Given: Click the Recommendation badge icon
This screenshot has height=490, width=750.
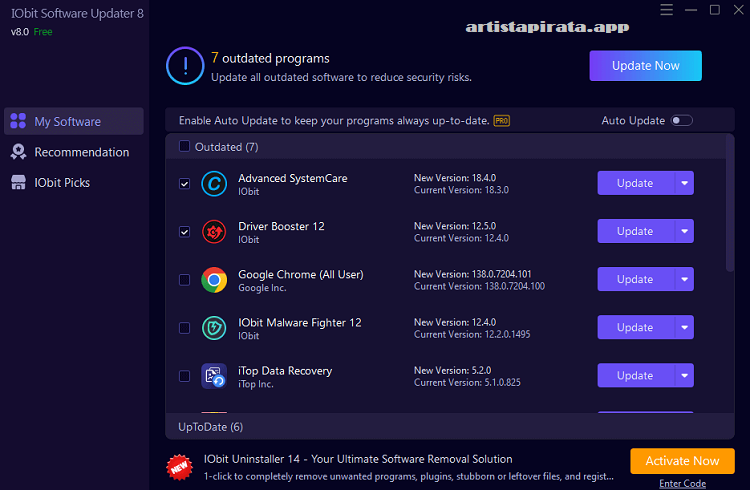Looking at the screenshot, I should pyautogui.click(x=18, y=152).
